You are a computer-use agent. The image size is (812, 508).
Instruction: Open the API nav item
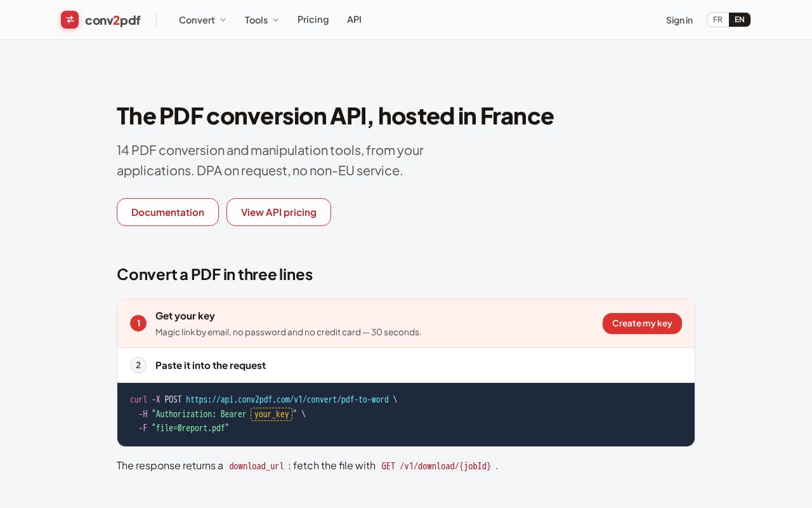tap(354, 20)
